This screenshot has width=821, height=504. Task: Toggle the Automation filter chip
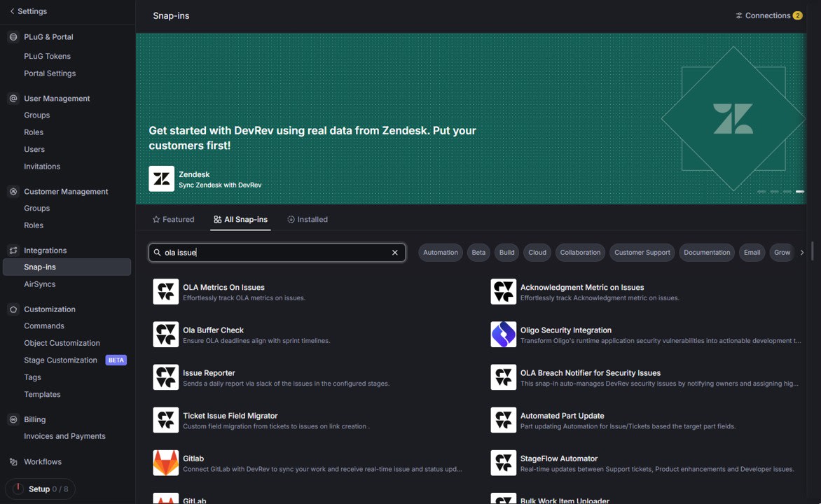(441, 253)
